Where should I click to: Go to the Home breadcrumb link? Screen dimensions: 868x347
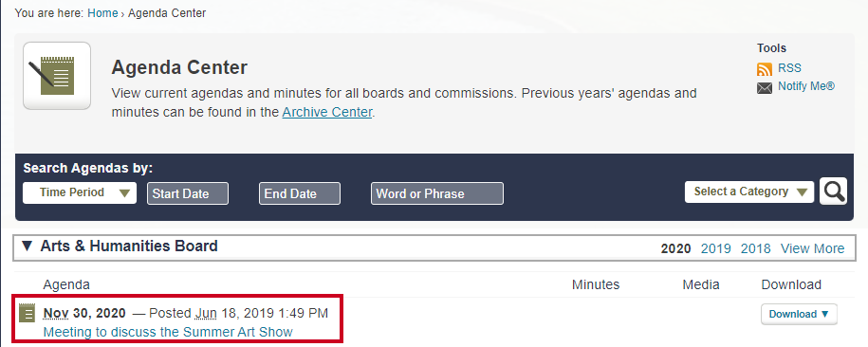pyautogui.click(x=102, y=13)
